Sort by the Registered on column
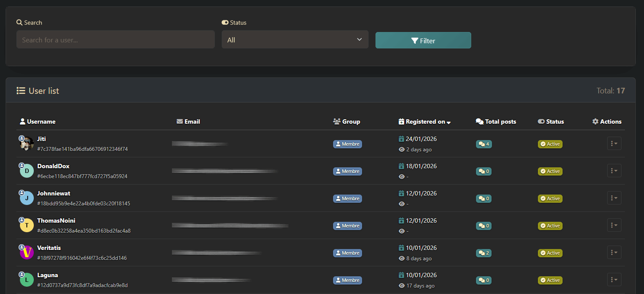This screenshot has height=294, width=644. 424,121
